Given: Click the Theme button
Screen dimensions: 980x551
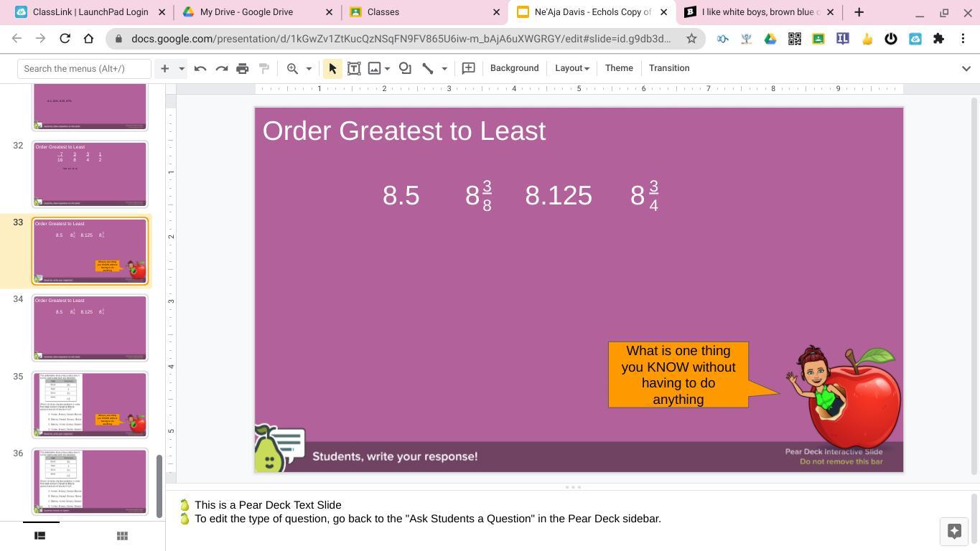Looking at the screenshot, I should click(619, 68).
